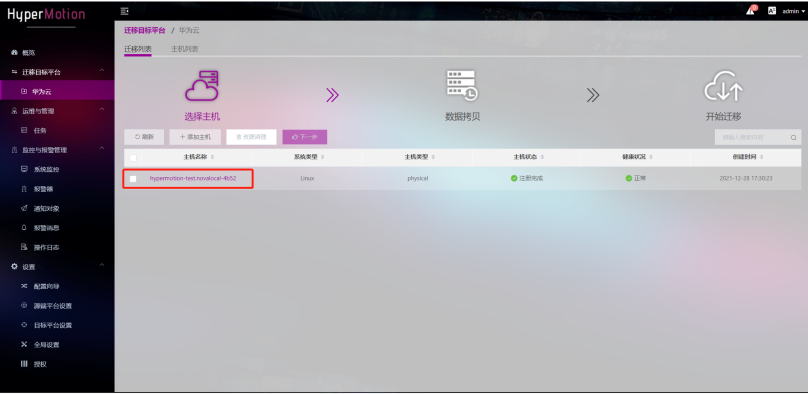
Task: Click the sort icon on 主机类型 column
Action: pos(433,157)
